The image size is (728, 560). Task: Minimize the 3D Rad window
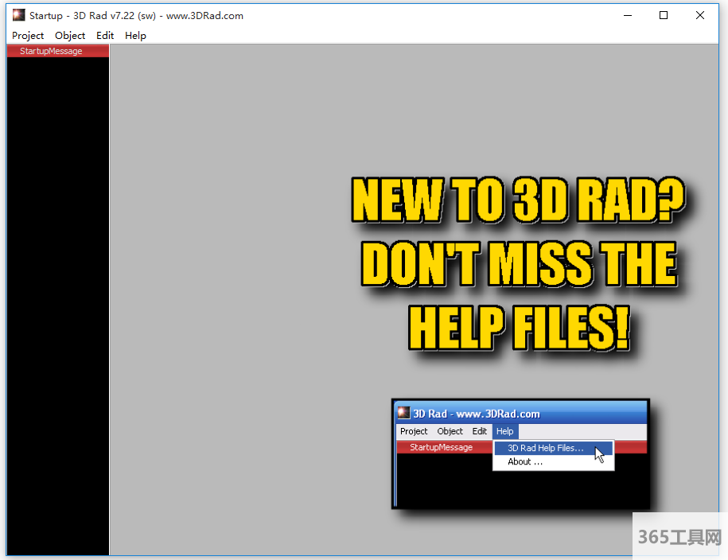click(x=628, y=15)
